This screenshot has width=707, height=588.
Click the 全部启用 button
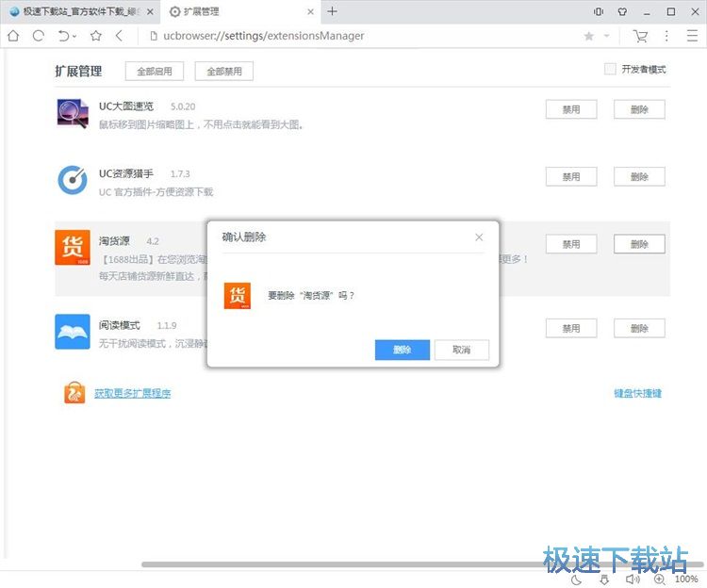(155, 72)
